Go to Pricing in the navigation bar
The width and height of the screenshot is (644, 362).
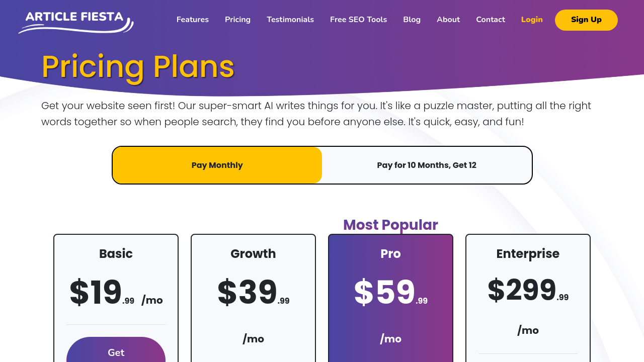click(237, 20)
